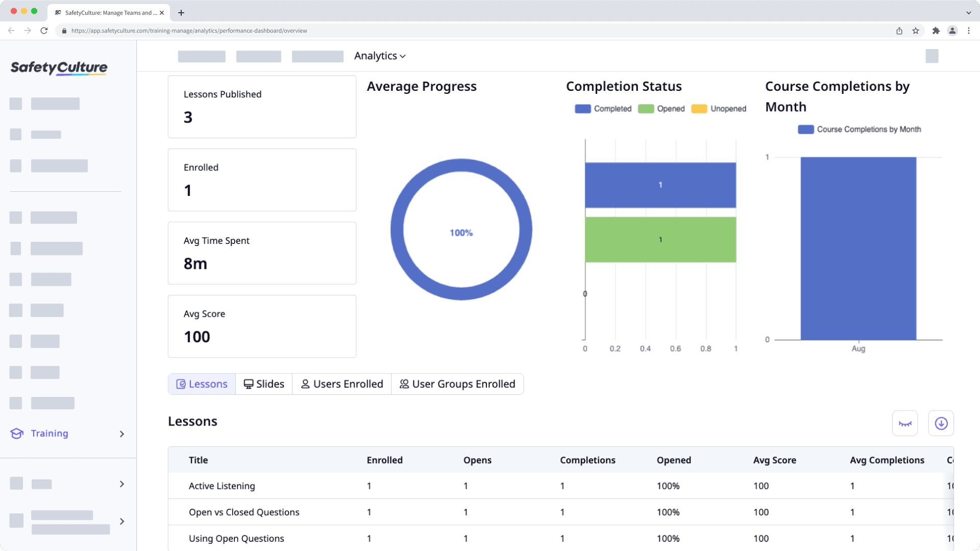Viewport: 980px width, 551px height.
Task: Switch to the Users Enrolled tab
Action: click(x=341, y=384)
